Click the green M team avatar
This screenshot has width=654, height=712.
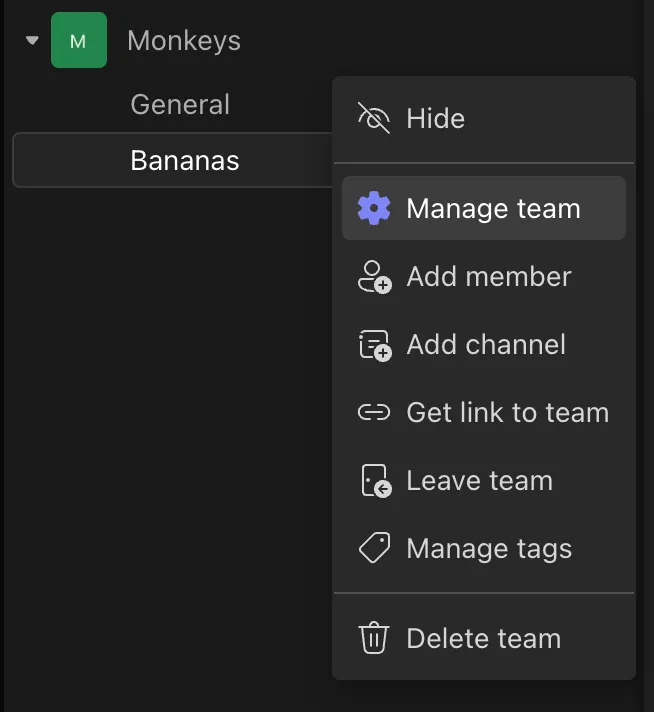click(79, 40)
